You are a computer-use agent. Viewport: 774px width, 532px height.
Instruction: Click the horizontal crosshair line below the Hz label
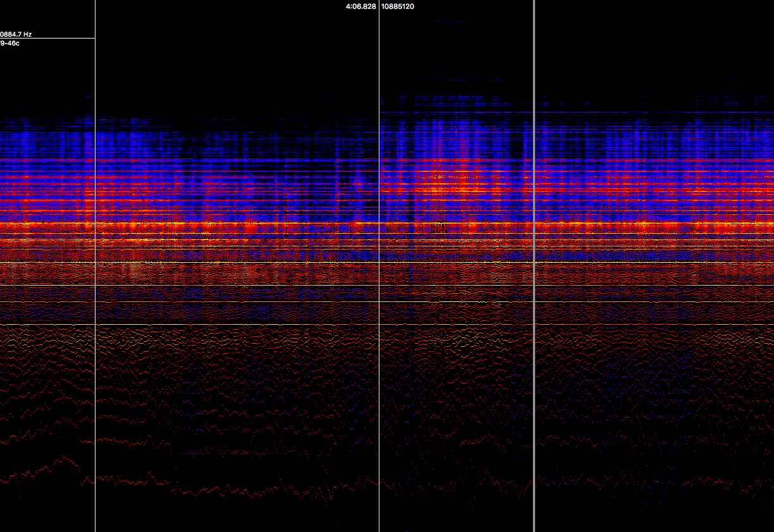point(47,39)
